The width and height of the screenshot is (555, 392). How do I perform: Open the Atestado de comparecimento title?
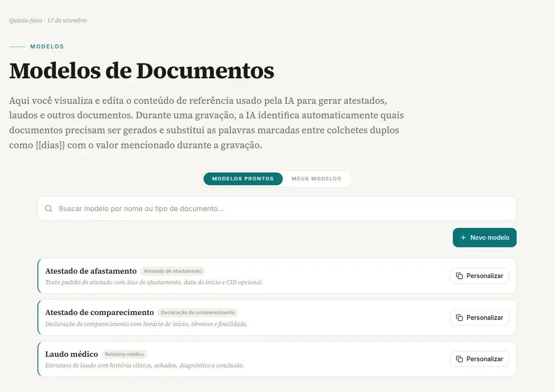click(100, 312)
